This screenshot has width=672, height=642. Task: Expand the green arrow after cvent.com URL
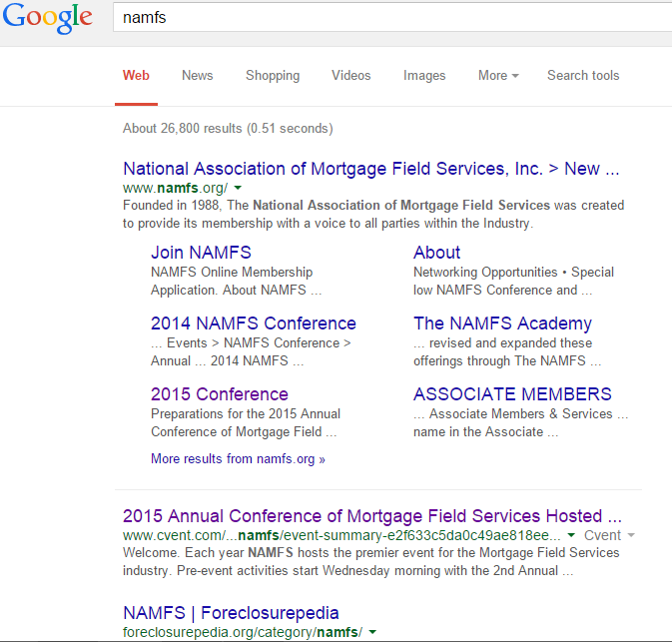[571, 535]
